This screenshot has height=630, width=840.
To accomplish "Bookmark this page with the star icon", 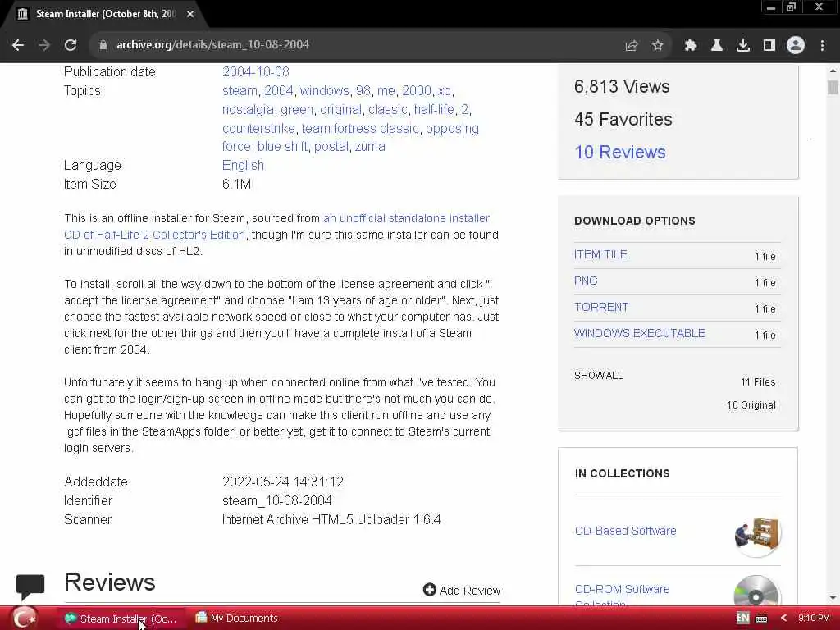I will pyautogui.click(x=657, y=46).
